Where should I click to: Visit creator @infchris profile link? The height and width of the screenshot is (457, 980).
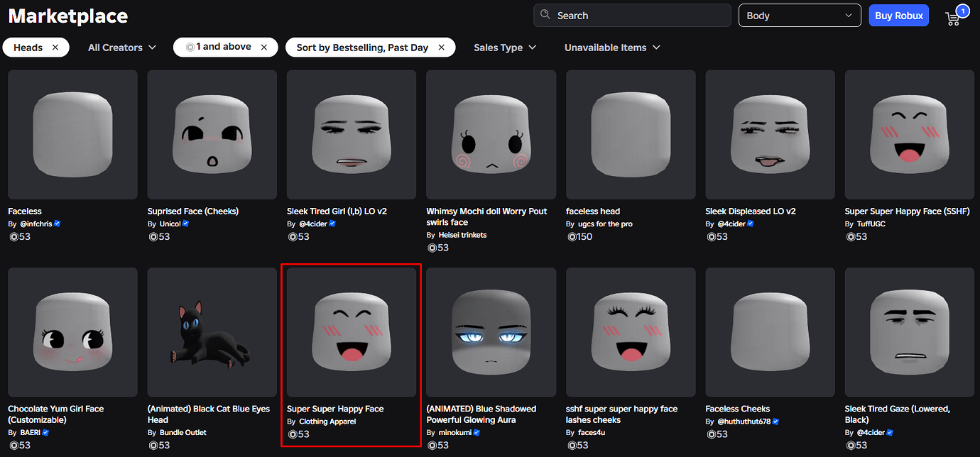[x=36, y=224]
